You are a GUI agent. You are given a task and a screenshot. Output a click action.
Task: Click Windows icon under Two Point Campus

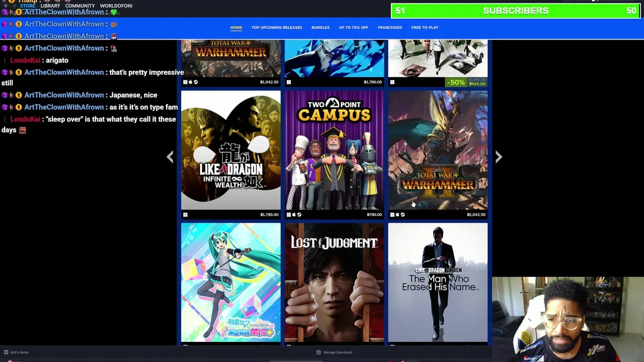(289, 215)
